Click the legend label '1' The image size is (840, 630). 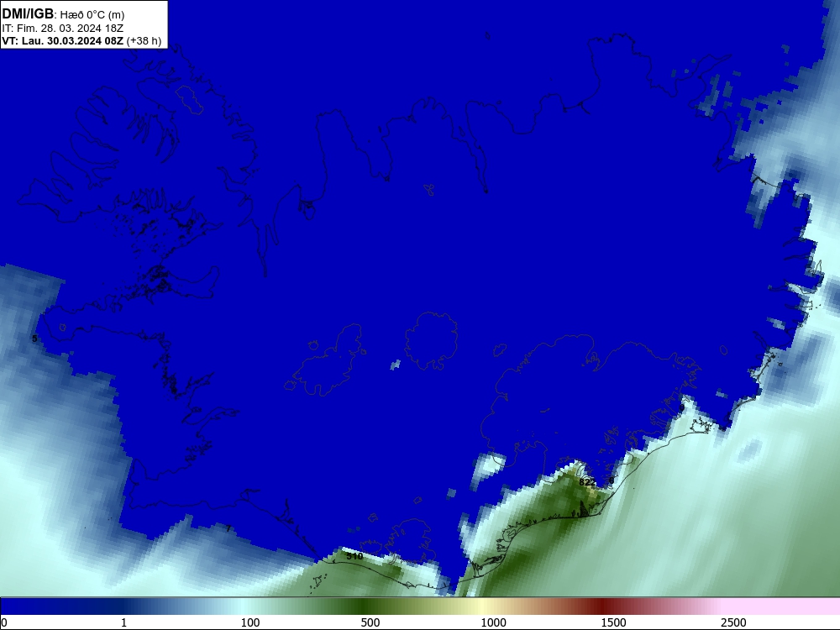123,622
